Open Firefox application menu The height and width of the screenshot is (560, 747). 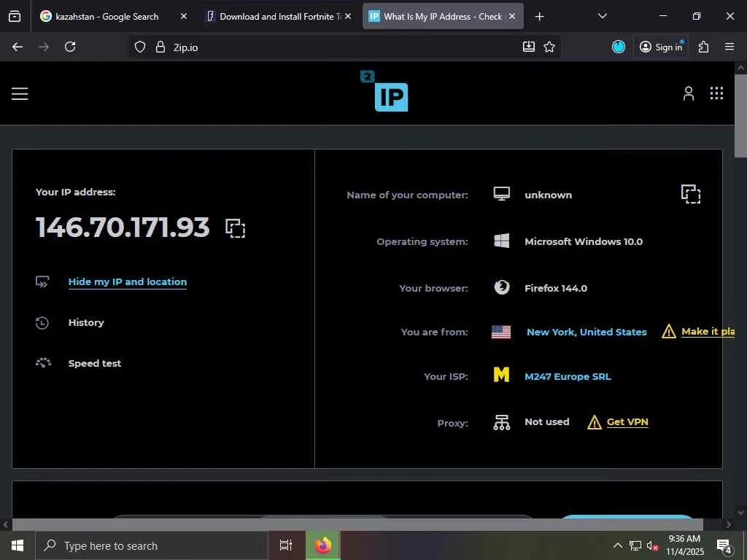(729, 47)
